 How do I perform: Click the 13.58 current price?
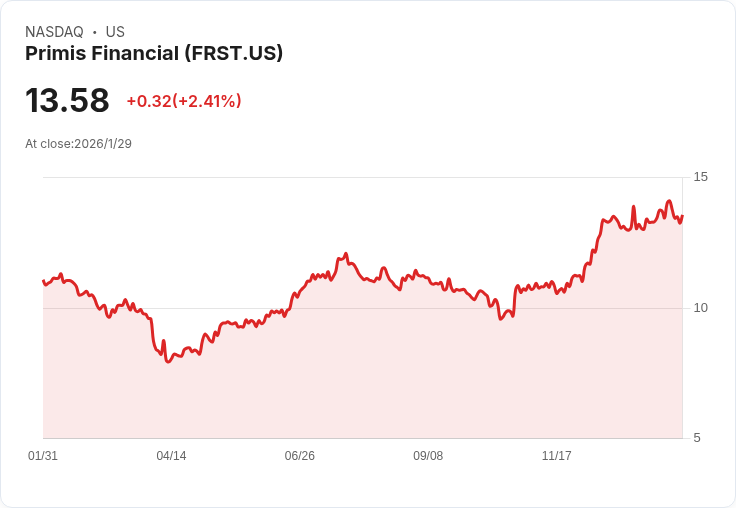coord(67,101)
